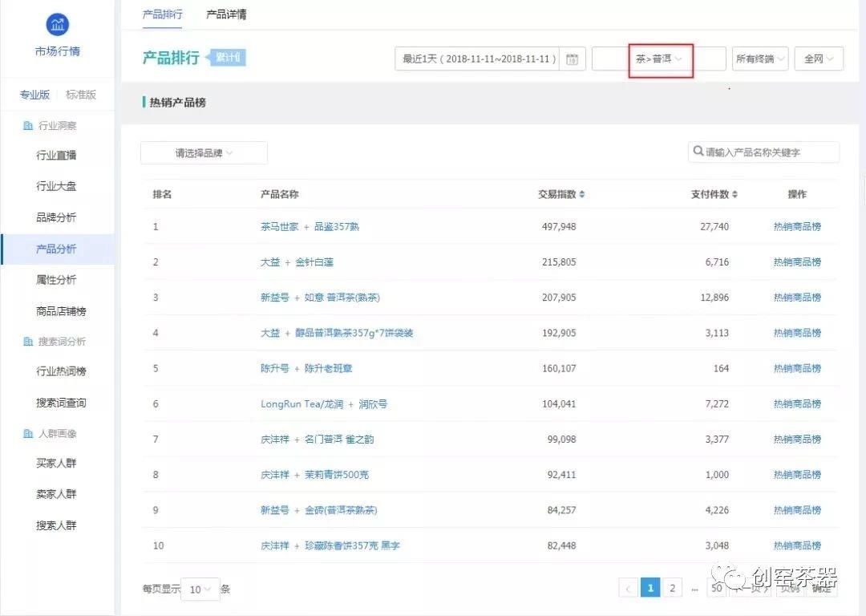Open 属性分析 in the sidebar
This screenshot has width=866, height=616.
click(x=56, y=280)
